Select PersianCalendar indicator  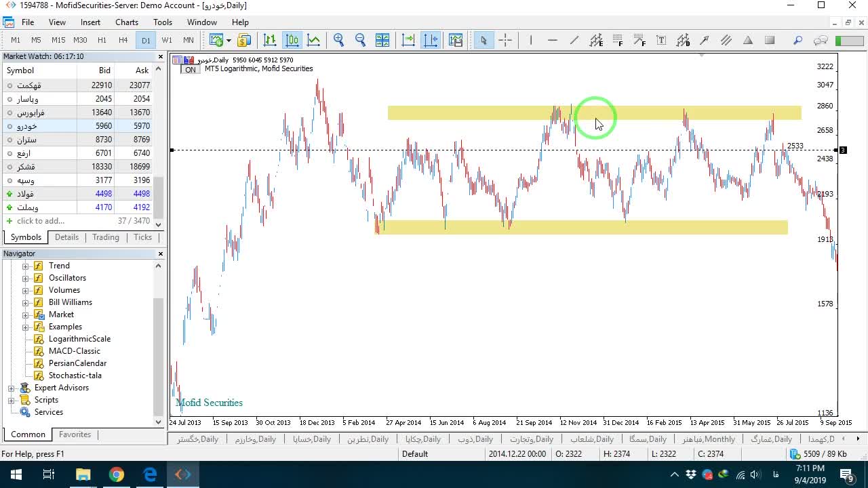pos(77,363)
